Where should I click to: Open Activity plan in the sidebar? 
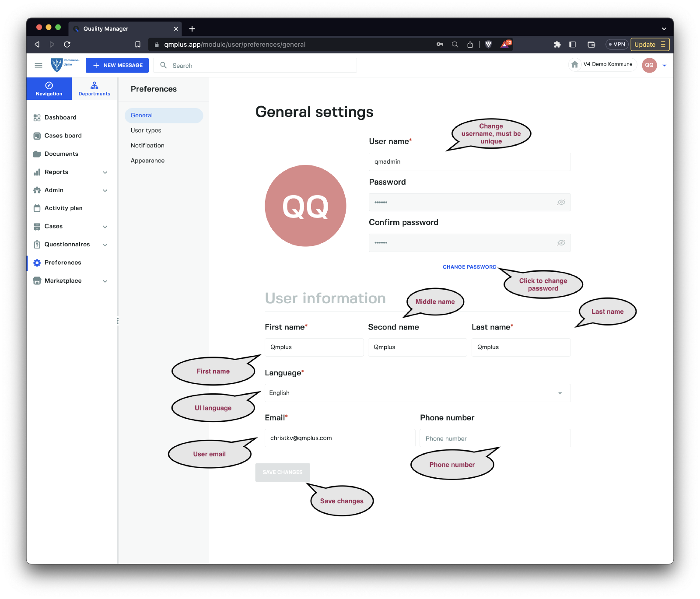coord(63,208)
